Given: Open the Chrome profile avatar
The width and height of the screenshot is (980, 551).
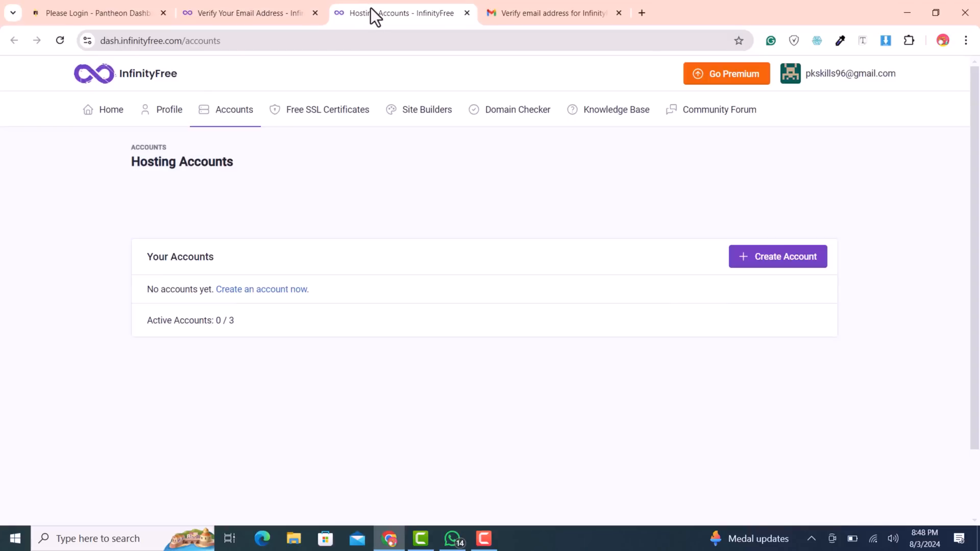Looking at the screenshot, I should 943,41.
